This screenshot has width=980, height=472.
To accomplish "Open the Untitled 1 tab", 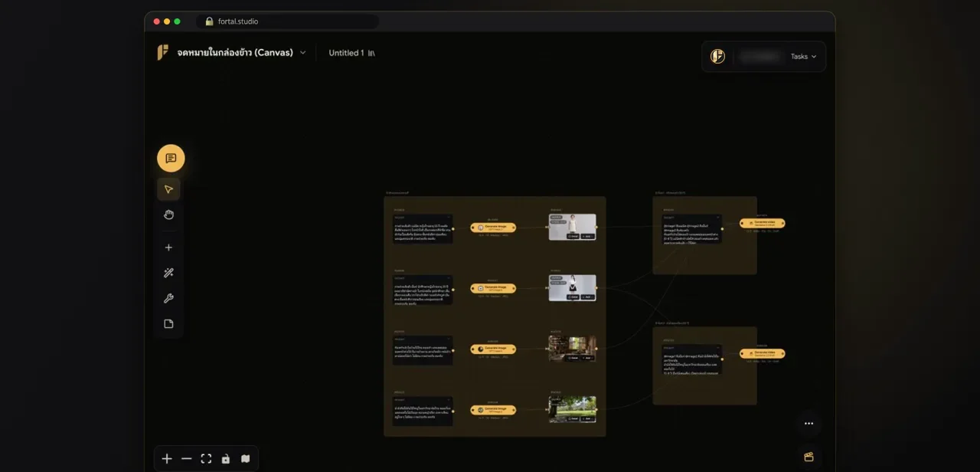I will click(346, 53).
